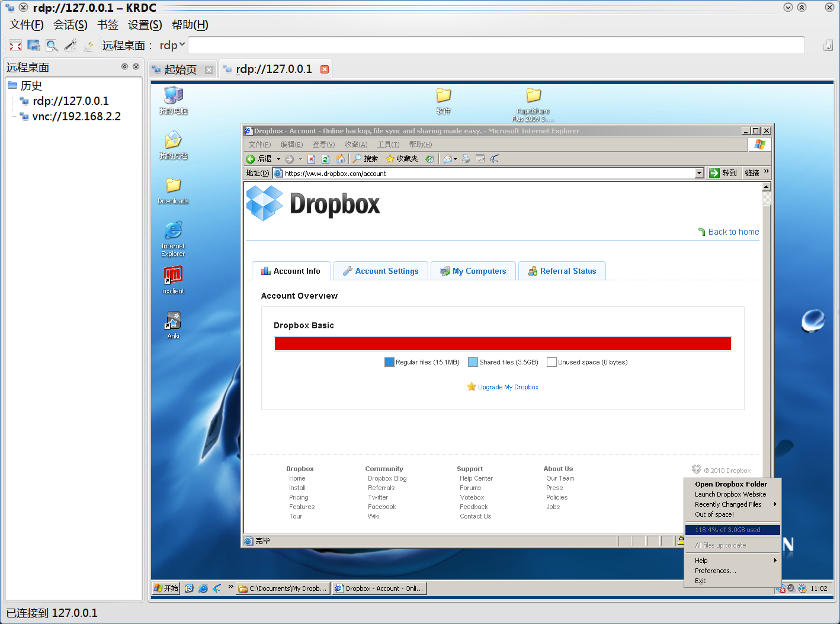Click the IE stop loading icon
840x624 pixels.
point(311,159)
